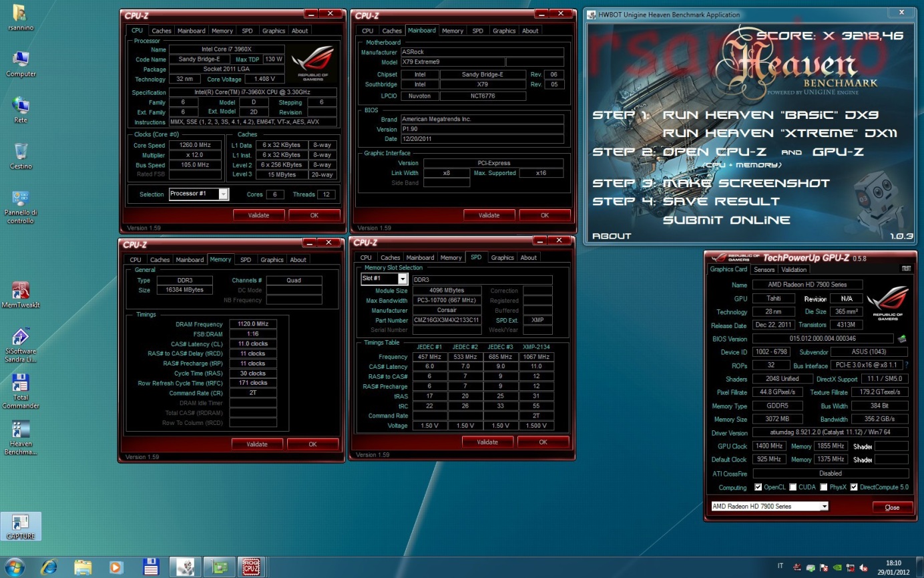Open About tab in the CPU-Z mainboard window

(530, 31)
